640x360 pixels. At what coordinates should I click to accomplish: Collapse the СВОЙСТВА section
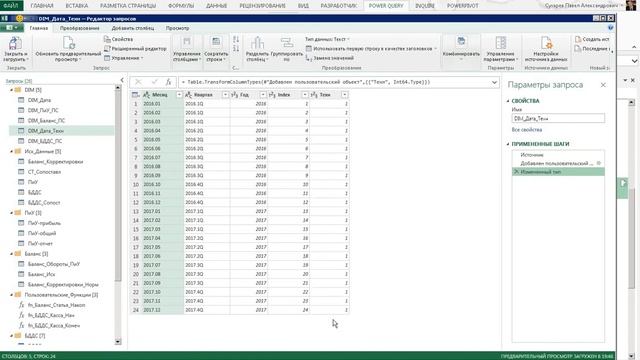[508, 101]
